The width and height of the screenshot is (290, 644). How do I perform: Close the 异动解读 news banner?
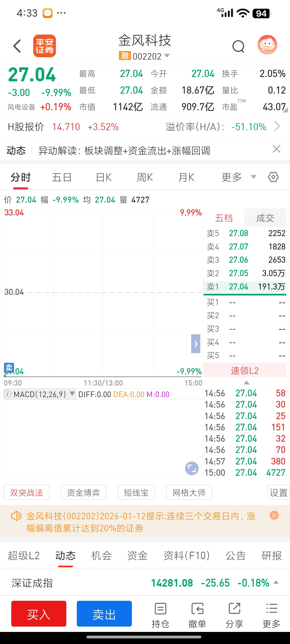[x=277, y=149]
